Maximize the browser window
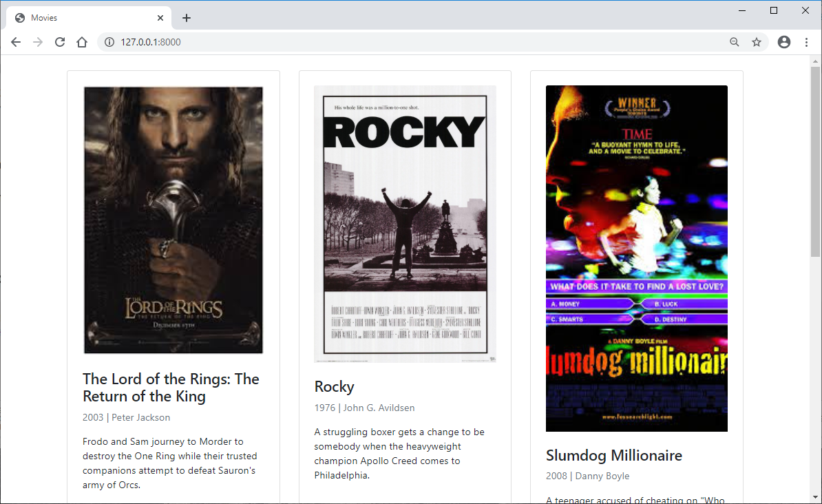The width and height of the screenshot is (822, 504). pyautogui.click(x=774, y=10)
